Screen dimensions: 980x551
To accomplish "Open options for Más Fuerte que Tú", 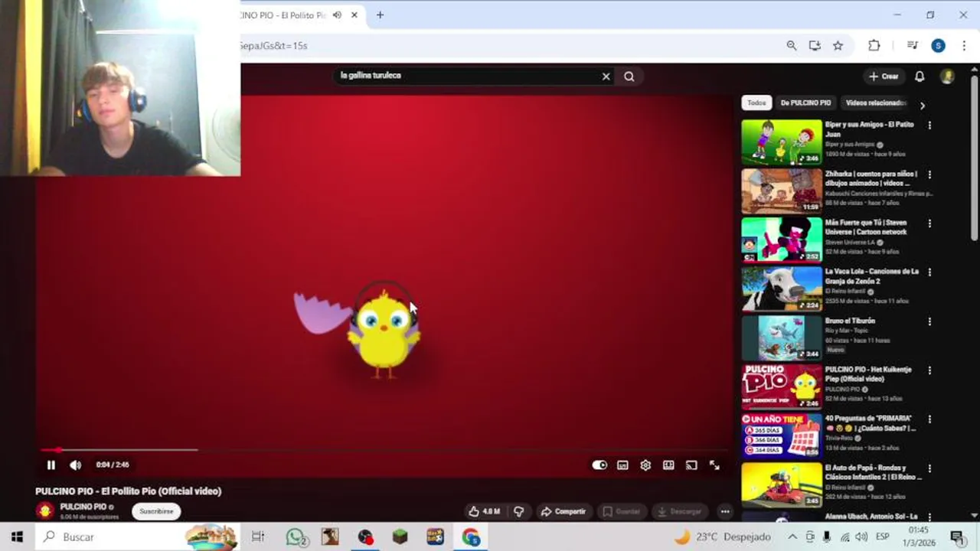I will point(929,223).
